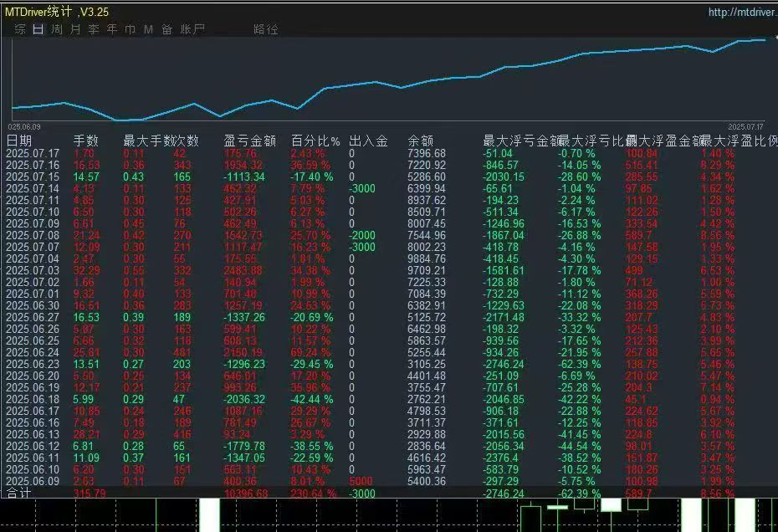Click profit value -2036.32
The height and width of the screenshot is (532, 778).
[244, 400]
